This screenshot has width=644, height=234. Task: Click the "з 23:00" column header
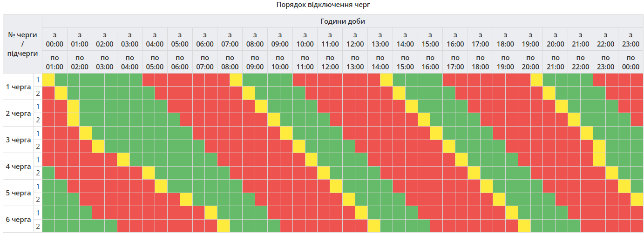tap(630, 40)
